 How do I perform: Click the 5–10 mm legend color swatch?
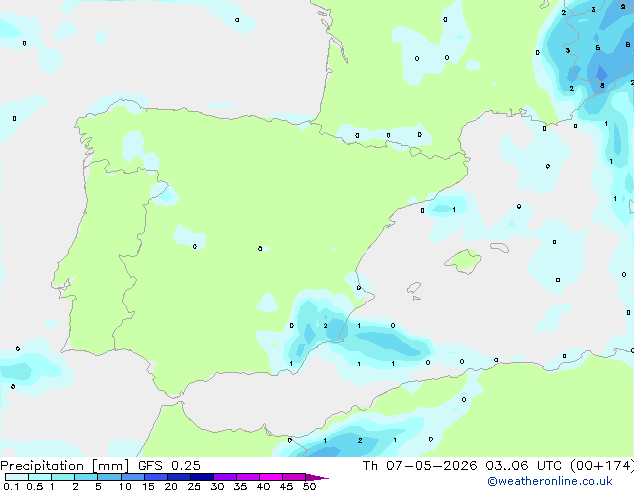point(109,477)
